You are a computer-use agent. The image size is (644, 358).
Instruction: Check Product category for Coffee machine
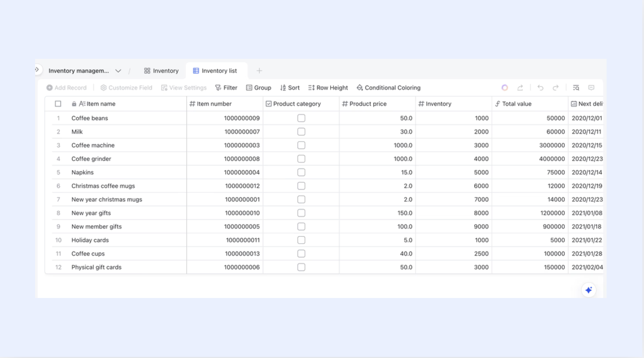301,145
